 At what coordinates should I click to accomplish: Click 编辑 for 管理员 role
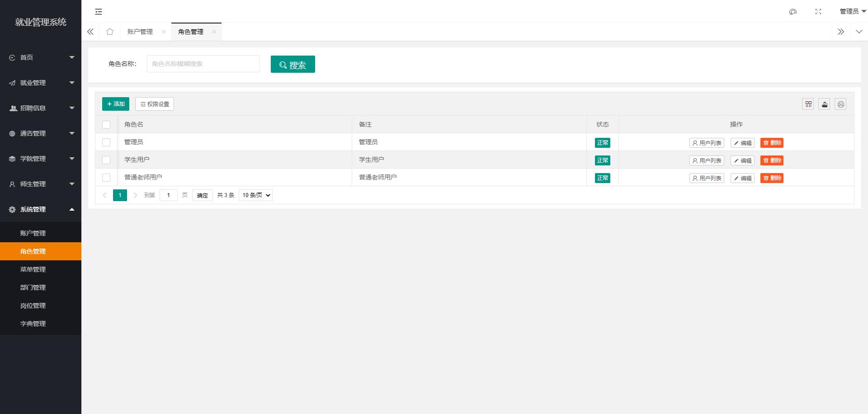[742, 143]
